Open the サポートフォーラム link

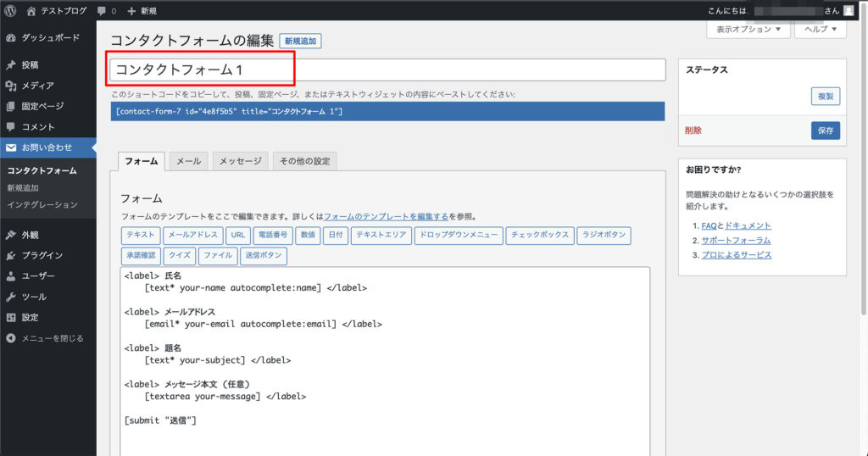[736, 240]
